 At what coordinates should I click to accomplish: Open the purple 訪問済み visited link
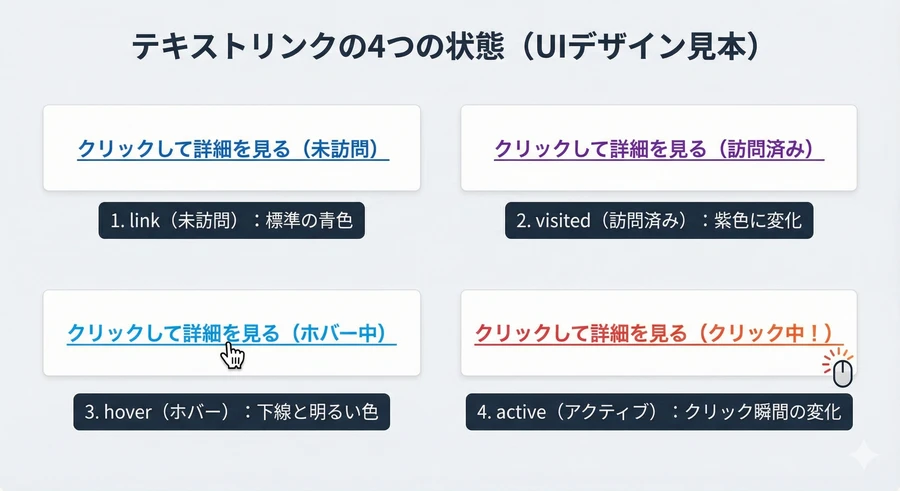click(658, 149)
